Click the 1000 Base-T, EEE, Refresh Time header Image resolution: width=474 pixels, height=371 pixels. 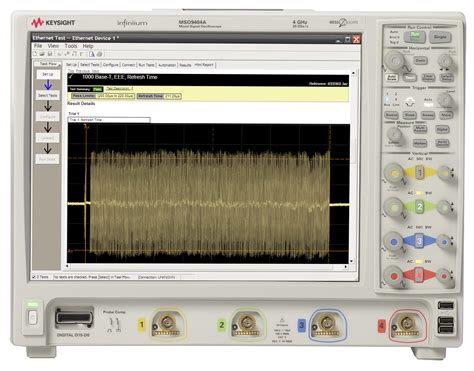(120, 77)
